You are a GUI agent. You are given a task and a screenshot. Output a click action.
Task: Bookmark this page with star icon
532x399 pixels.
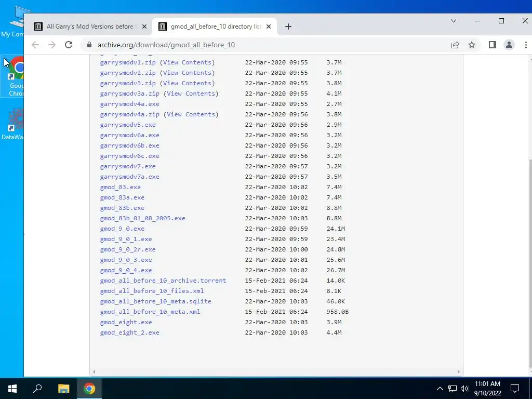click(x=472, y=45)
